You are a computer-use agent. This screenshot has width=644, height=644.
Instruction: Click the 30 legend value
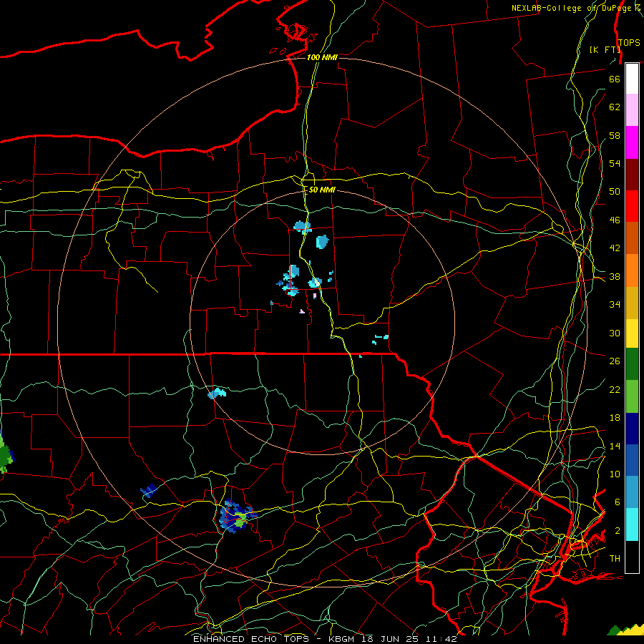(x=615, y=333)
